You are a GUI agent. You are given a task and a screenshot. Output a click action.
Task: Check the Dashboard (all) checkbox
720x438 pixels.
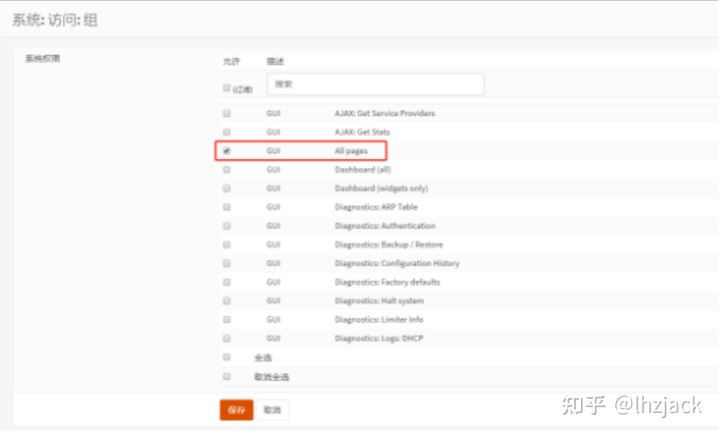[226, 169]
